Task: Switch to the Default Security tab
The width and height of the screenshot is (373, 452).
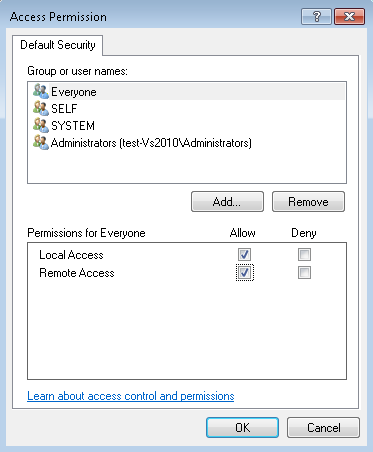Action: tap(58, 45)
